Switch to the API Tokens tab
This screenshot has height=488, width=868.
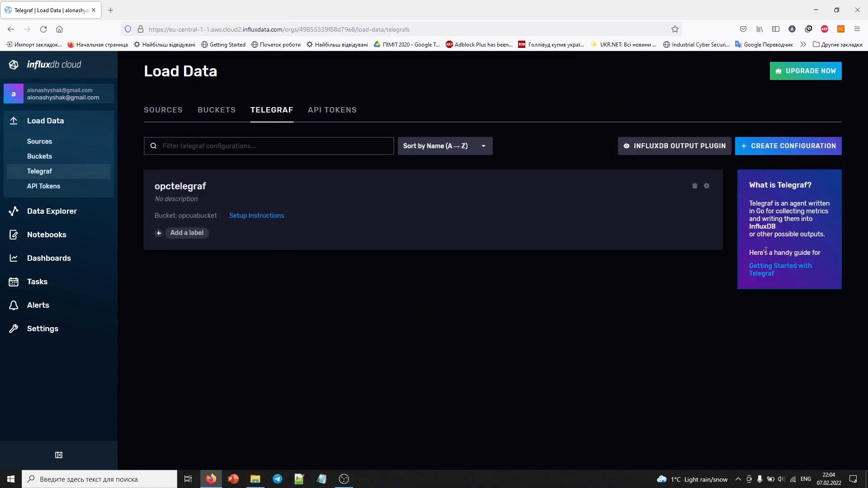332,110
